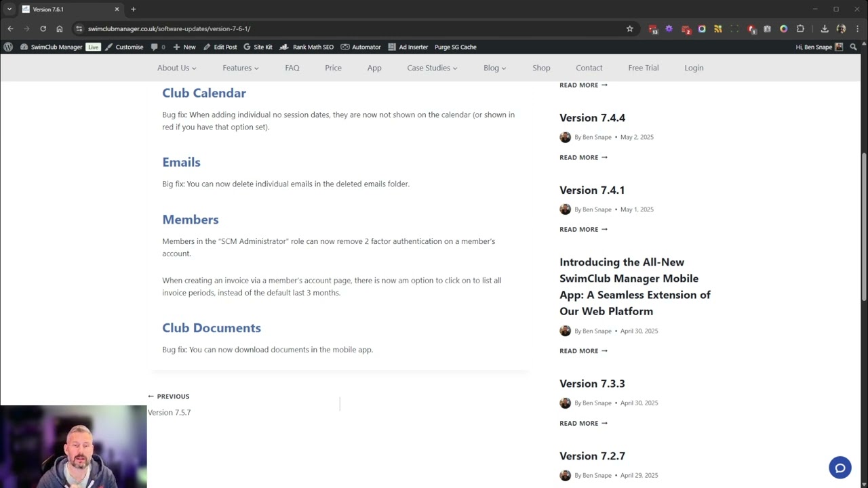Open the New content admin bar menu
The width and height of the screenshot is (868, 488).
[184, 47]
